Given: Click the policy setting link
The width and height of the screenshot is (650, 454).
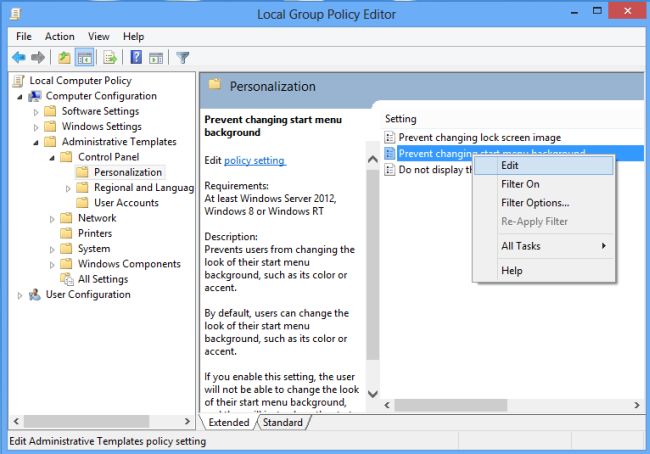Looking at the screenshot, I should tap(255, 160).
